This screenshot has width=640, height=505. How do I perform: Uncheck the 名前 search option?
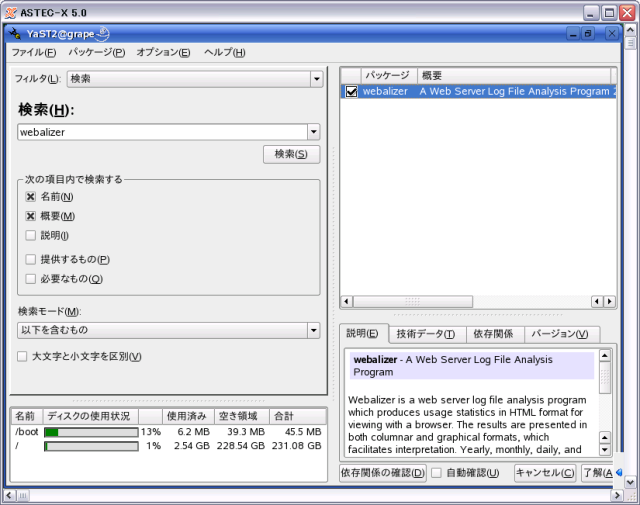coord(31,197)
